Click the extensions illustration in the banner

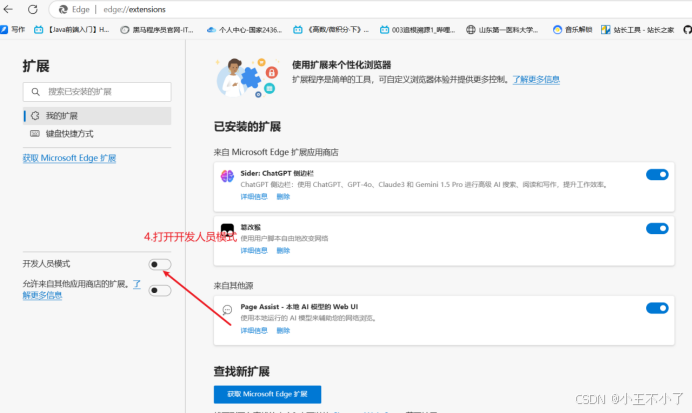pyautogui.click(x=248, y=77)
